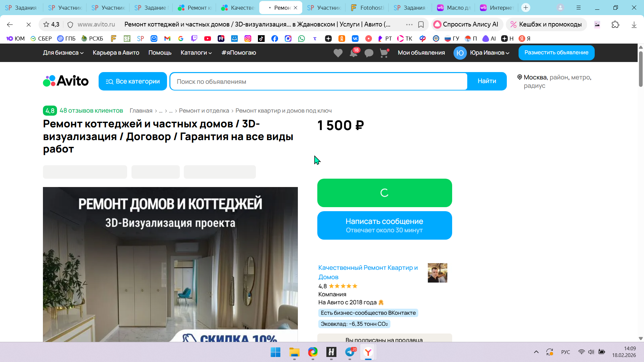Open Avito messages chat bubble icon
Viewport: 644px width, 362px height.
[369, 53]
